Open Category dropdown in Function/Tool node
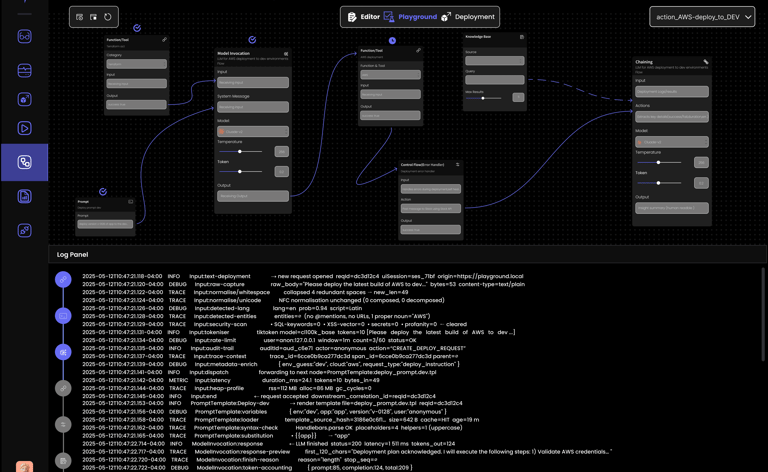Image resolution: width=768 pixels, height=472 pixels. click(137, 64)
